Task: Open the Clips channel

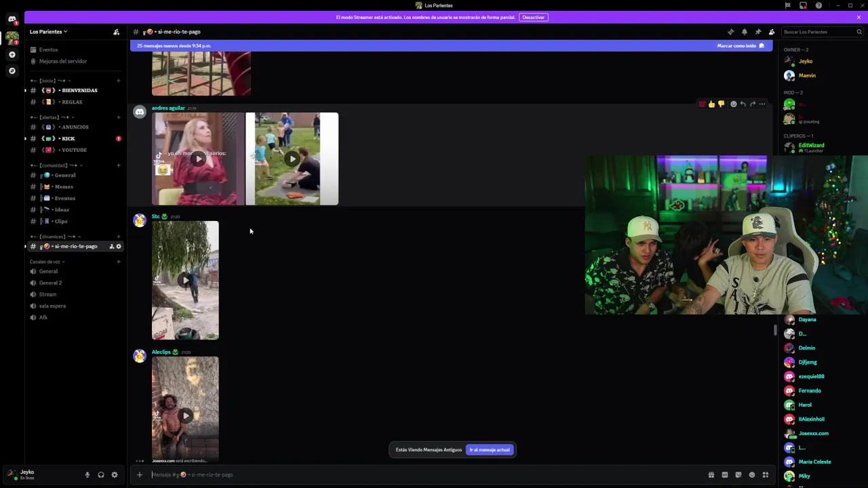Action: [x=75, y=221]
